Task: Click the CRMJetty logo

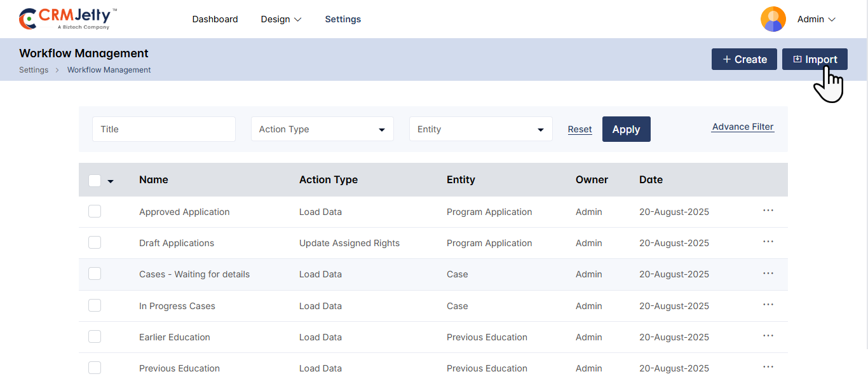Action: click(x=68, y=19)
